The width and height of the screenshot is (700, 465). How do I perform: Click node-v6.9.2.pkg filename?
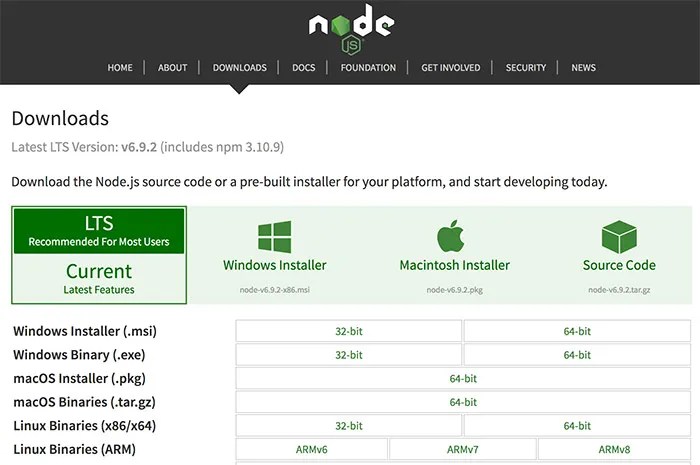coord(454,290)
